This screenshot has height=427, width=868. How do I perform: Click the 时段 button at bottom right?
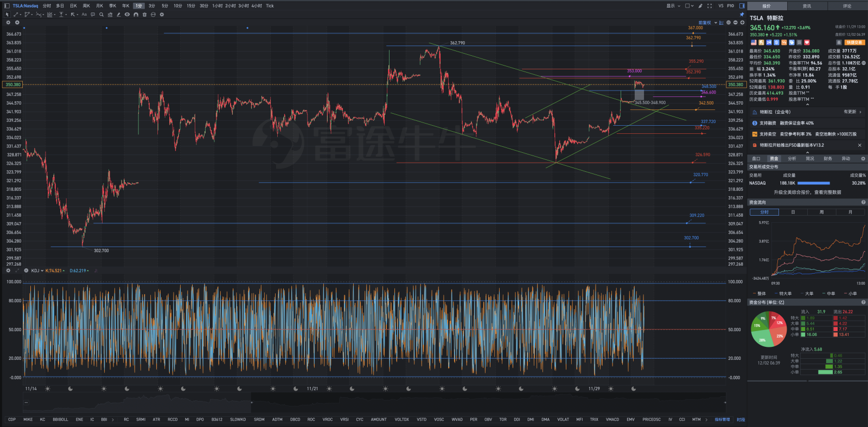(741, 419)
